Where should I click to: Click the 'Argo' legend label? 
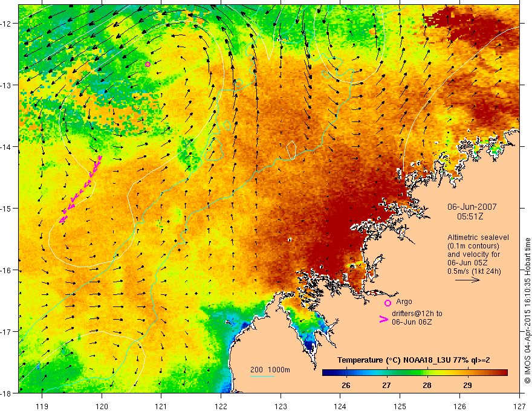click(x=404, y=302)
